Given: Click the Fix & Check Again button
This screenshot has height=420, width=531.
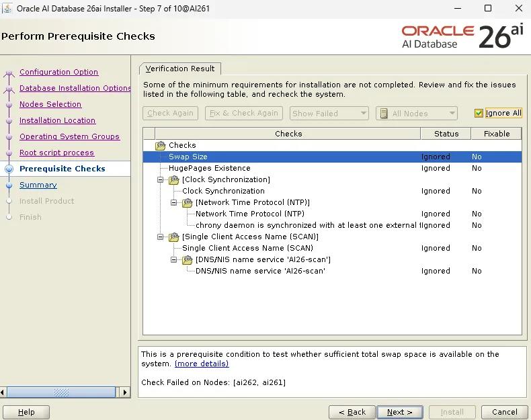Looking at the screenshot, I should [243, 113].
